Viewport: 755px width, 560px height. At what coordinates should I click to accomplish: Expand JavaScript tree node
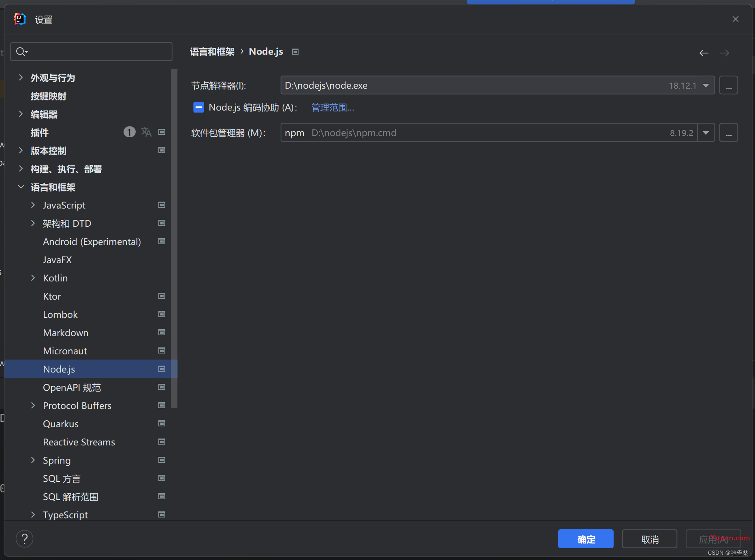pyautogui.click(x=33, y=205)
